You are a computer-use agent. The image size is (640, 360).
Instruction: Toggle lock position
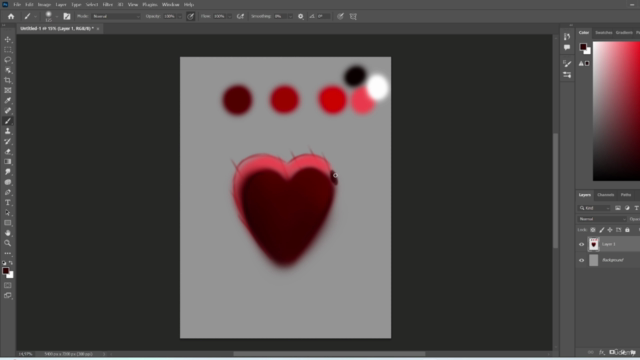[x=610, y=230]
